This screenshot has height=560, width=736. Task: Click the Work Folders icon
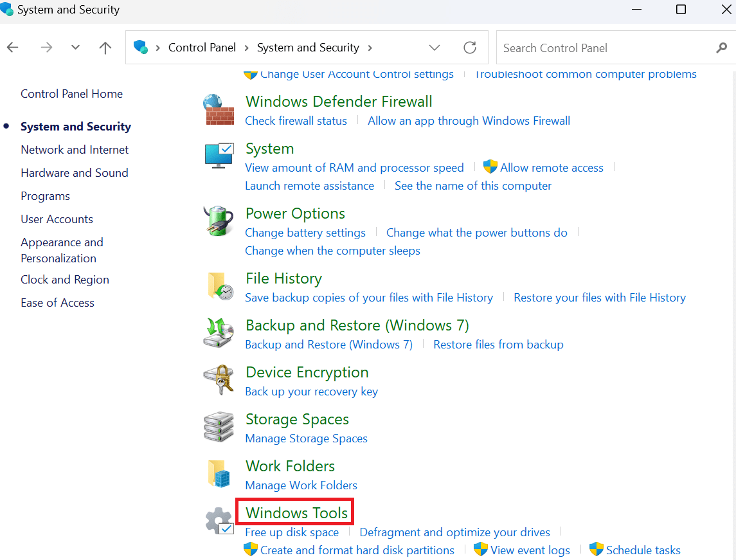click(219, 474)
